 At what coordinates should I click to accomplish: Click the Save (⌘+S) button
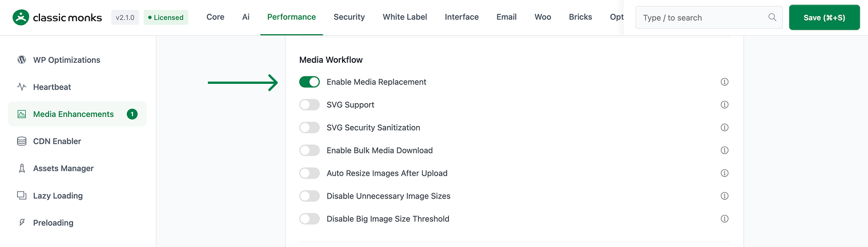824,18
